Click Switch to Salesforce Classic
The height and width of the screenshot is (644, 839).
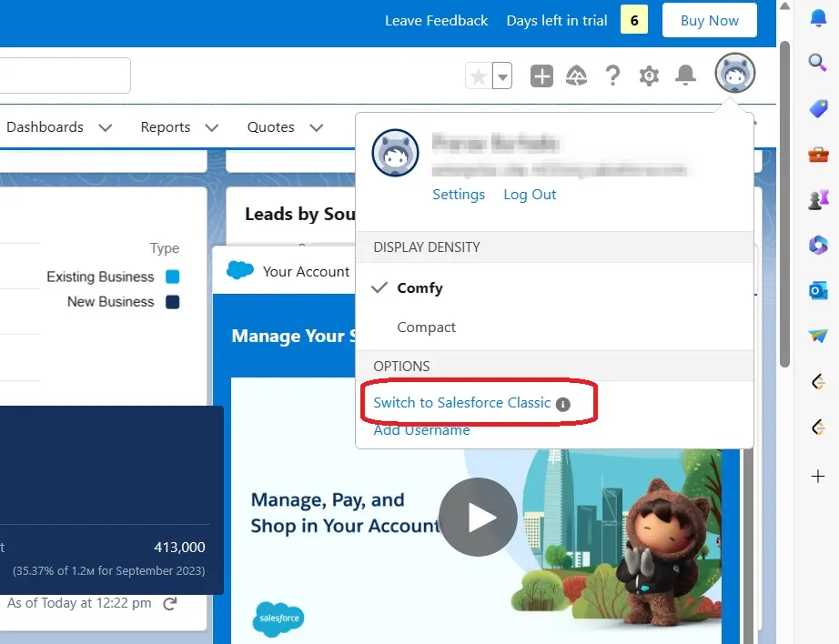pyautogui.click(x=461, y=402)
